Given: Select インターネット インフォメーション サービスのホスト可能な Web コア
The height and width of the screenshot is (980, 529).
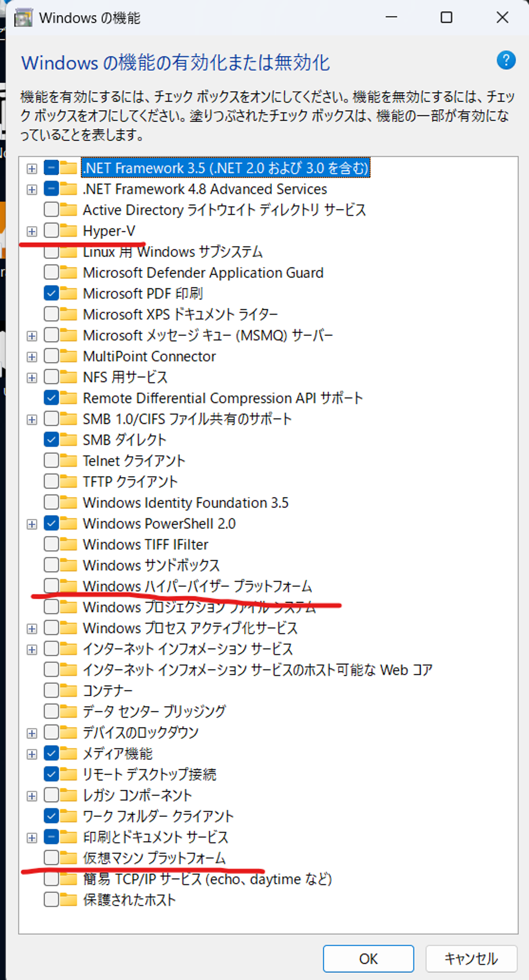Looking at the screenshot, I should (257, 669).
